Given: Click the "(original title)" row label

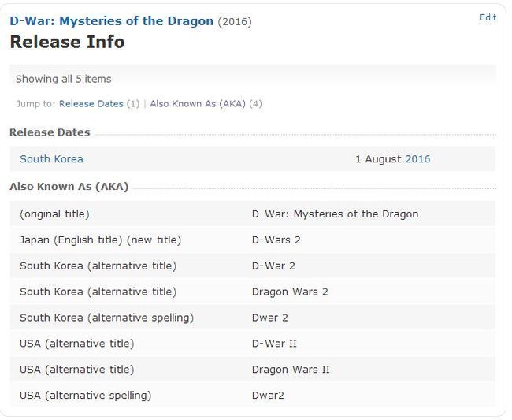Looking at the screenshot, I should click(54, 214).
